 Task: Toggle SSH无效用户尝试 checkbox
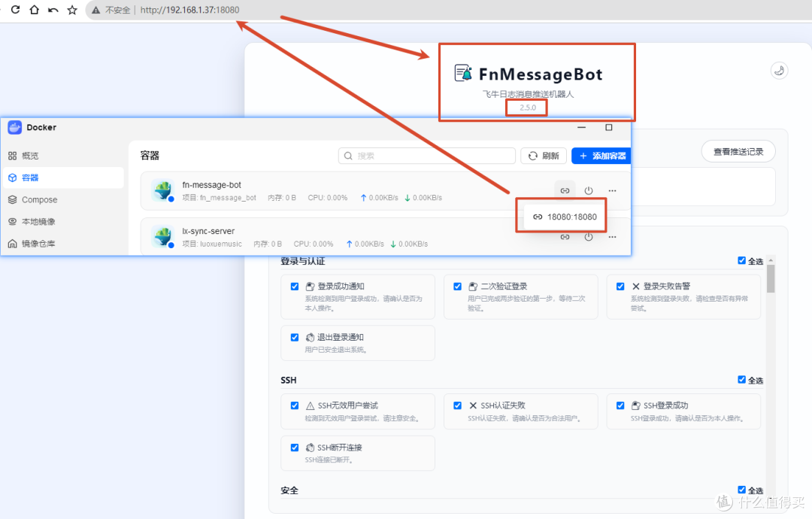pos(295,405)
